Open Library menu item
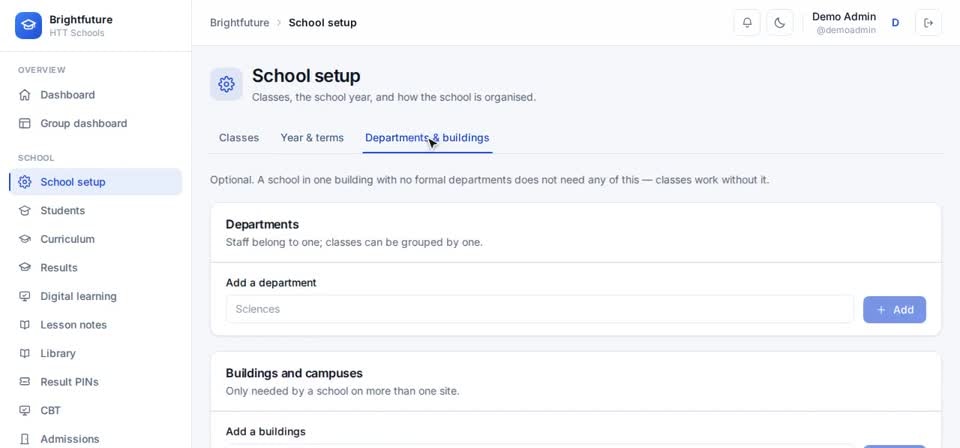This screenshot has width=960, height=448. [x=96, y=353]
